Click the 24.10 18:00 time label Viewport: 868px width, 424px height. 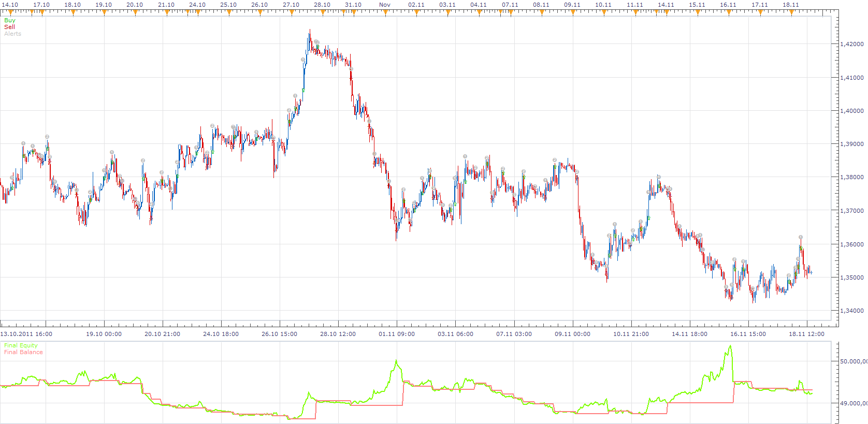[x=221, y=334]
